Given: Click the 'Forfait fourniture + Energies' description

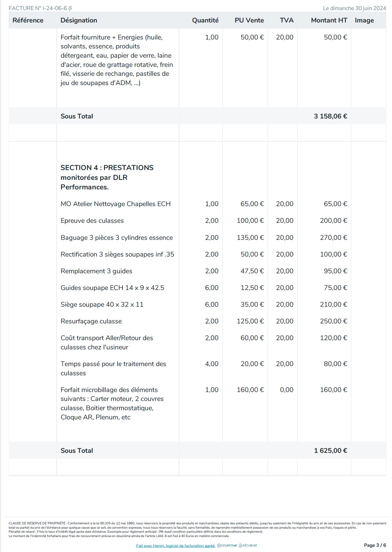Looking at the screenshot, I should click(x=117, y=60).
